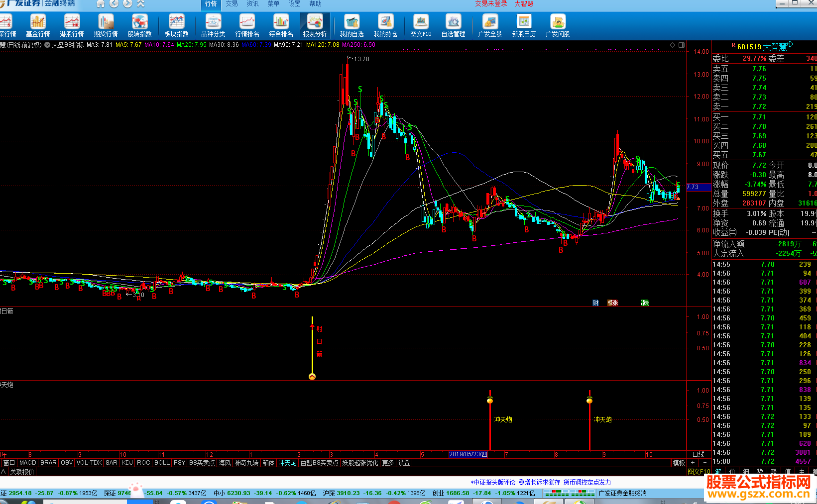The image size is (817, 504).
Task: Select 益盟BS买卖点 indicator tab
Action: pos(319,463)
